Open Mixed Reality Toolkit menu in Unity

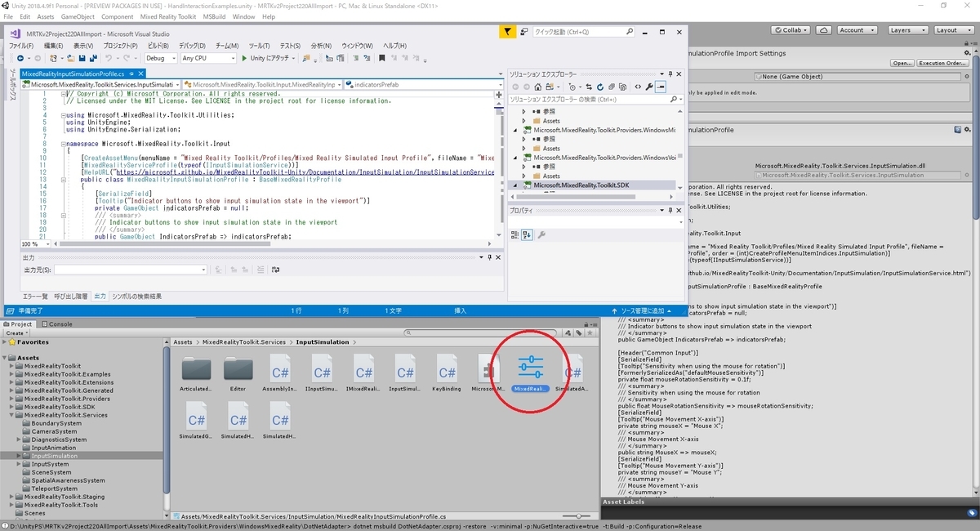pyautogui.click(x=167, y=16)
